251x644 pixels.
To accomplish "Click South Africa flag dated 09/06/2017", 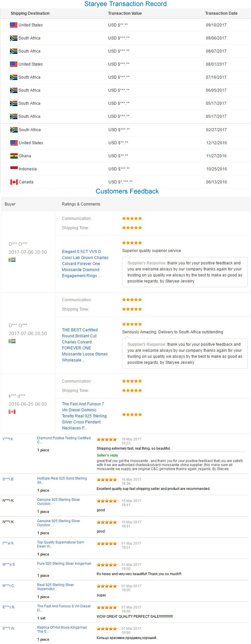I will tap(14, 38).
